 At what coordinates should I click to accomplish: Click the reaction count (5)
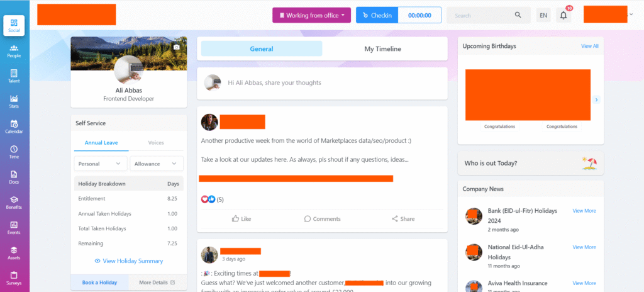[x=220, y=199]
